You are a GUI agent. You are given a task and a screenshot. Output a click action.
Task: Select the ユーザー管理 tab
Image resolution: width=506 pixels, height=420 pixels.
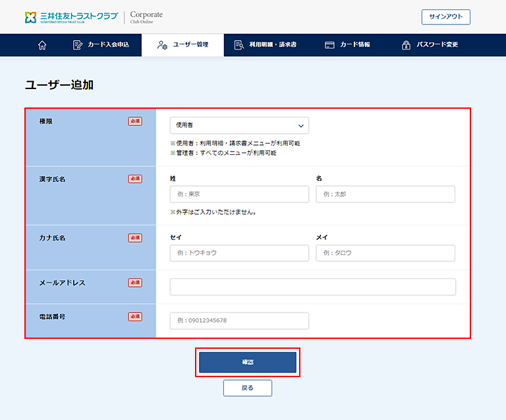183,45
